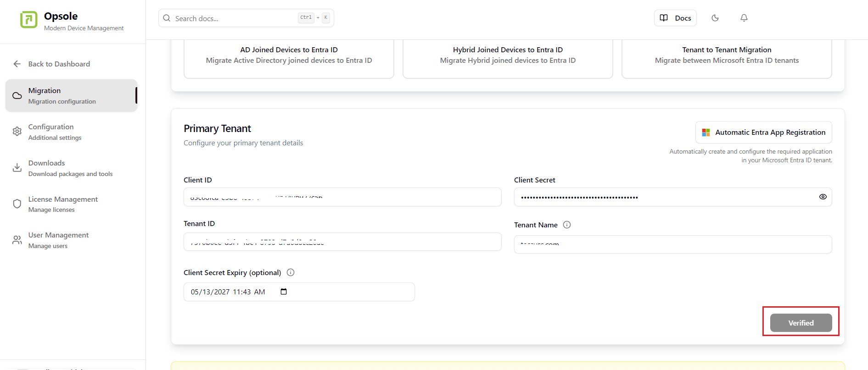Click the Client ID input field

click(x=342, y=197)
